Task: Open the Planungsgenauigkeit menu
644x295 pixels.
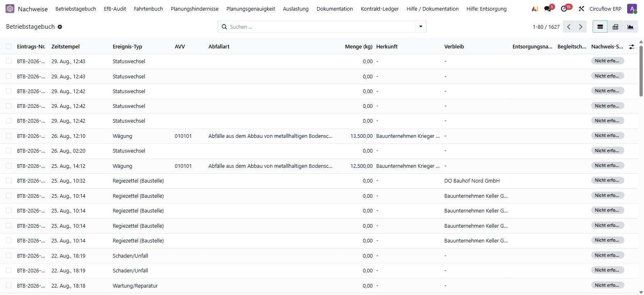Action: point(251,9)
